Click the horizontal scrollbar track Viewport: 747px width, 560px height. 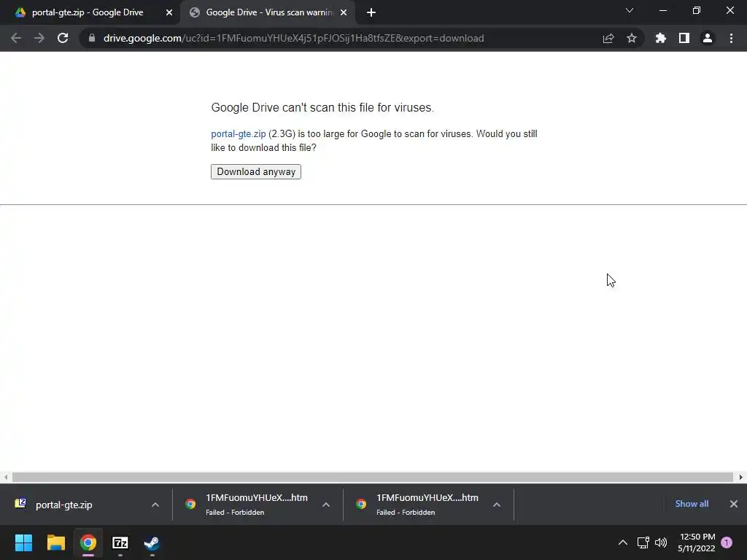coord(373,477)
